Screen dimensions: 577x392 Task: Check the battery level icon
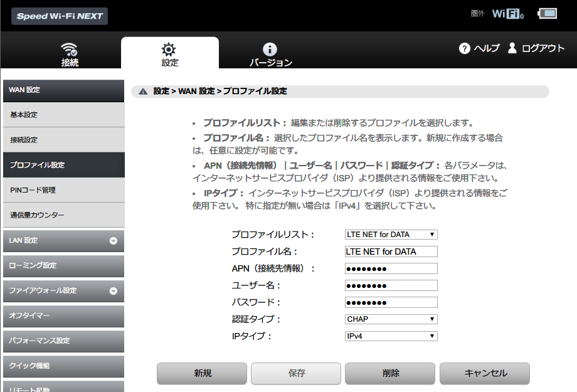[547, 14]
